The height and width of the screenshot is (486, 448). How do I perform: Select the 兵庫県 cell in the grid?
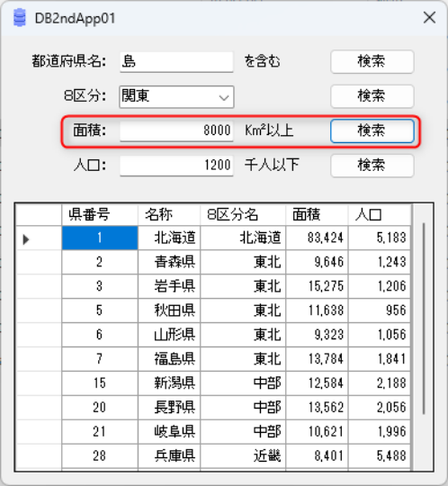click(169, 456)
